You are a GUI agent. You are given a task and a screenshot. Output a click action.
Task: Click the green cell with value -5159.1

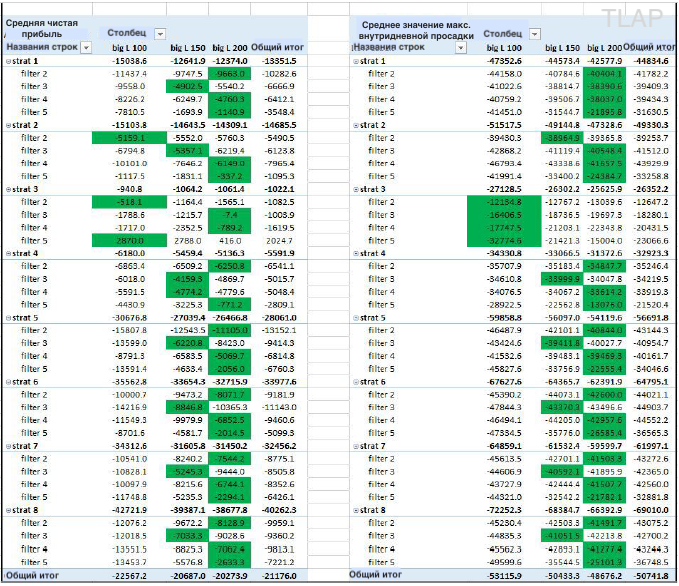point(129,138)
